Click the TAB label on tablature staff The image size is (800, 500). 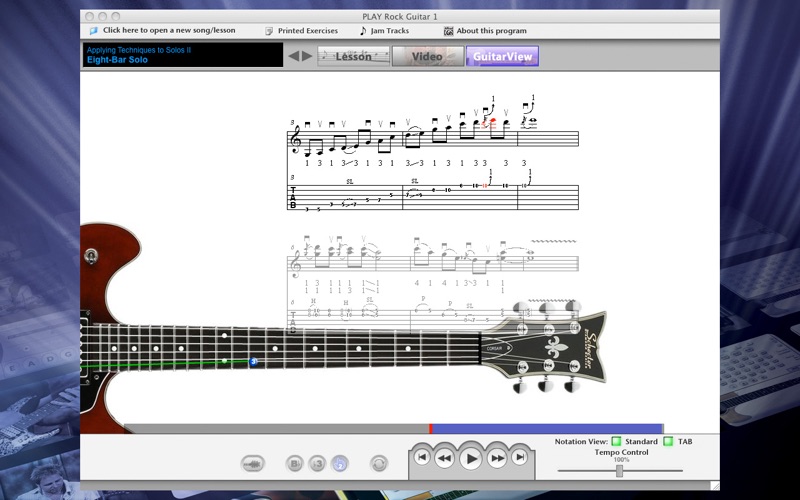pos(293,197)
